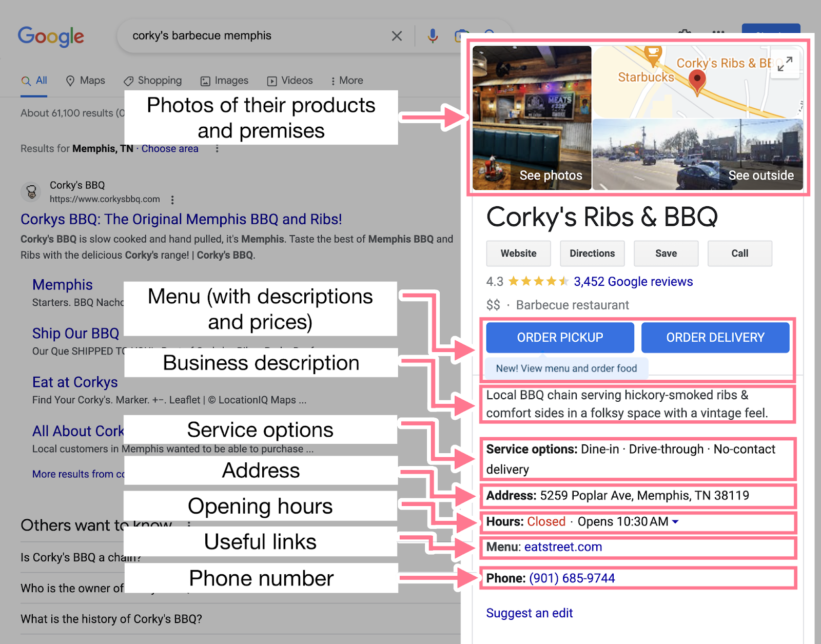The image size is (821, 644).
Task: Expand the Who is the owner question
Action: [72, 588]
